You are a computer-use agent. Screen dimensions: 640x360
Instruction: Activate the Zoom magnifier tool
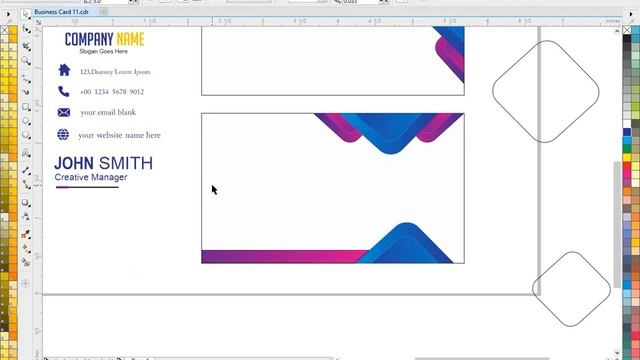tap(26, 61)
